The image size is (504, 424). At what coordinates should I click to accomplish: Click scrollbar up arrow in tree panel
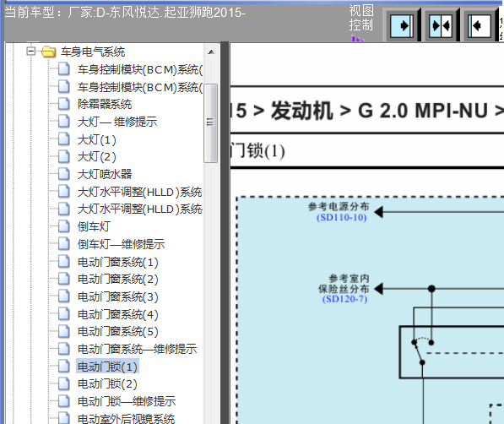pos(211,52)
